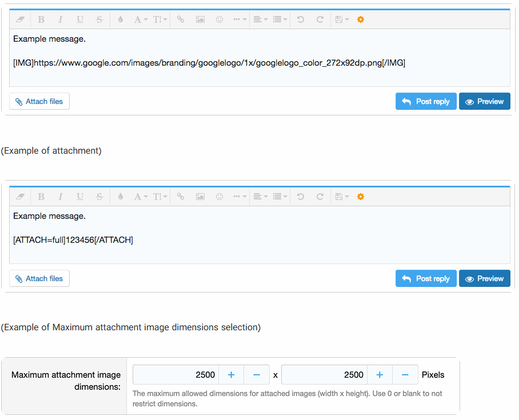Image resolution: width=519 pixels, height=420 pixels.
Task: Open list dropdown in the attachment editor
Action: click(280, 197)
